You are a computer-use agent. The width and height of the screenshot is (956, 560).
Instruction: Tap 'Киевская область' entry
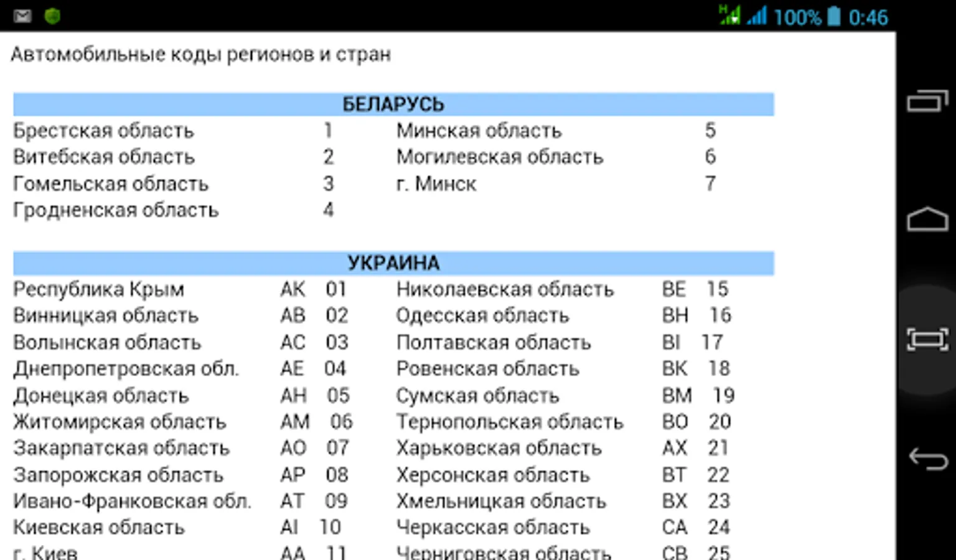pos(99,528)
